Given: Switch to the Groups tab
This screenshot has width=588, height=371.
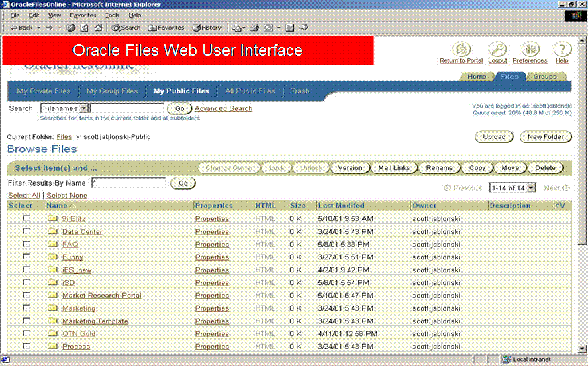Looking at the screenshot, I should pyautogui.click(x=545, y=76).
